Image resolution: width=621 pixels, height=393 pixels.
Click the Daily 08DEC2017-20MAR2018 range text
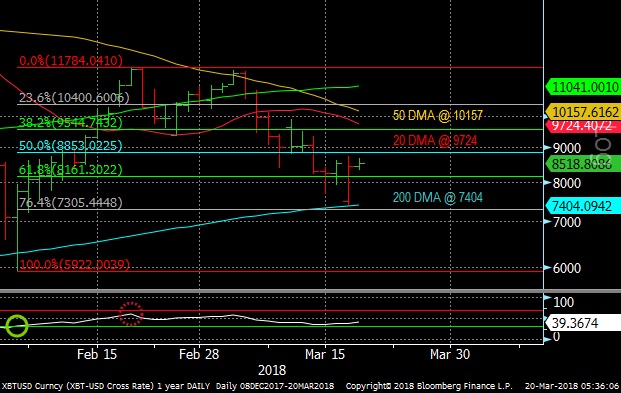click(x=275, y=386)
